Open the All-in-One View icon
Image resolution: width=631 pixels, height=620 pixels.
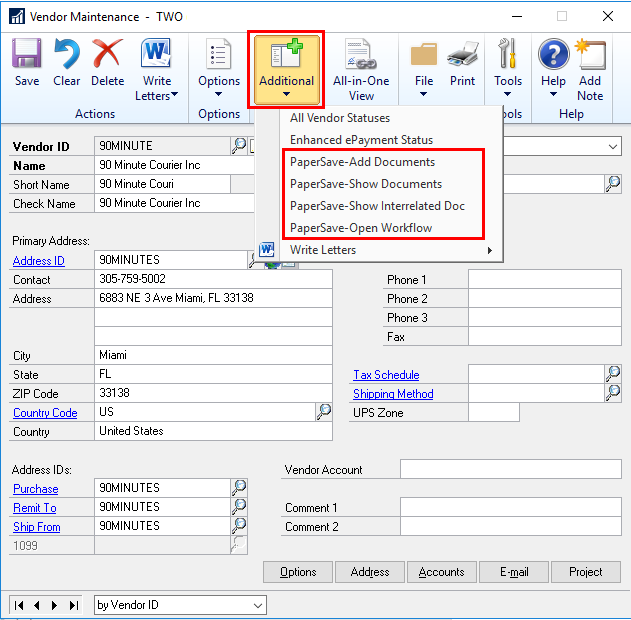click(361, 53)
